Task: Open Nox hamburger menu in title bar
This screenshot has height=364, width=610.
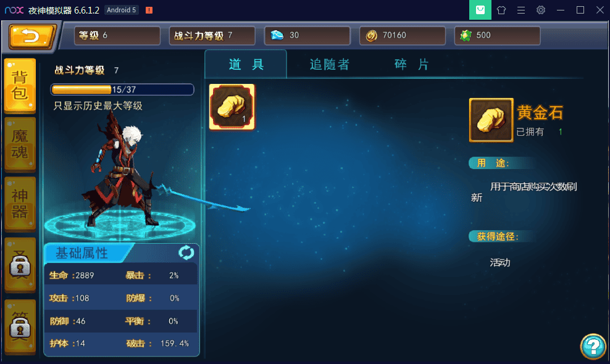Action: tap(521, 10)
